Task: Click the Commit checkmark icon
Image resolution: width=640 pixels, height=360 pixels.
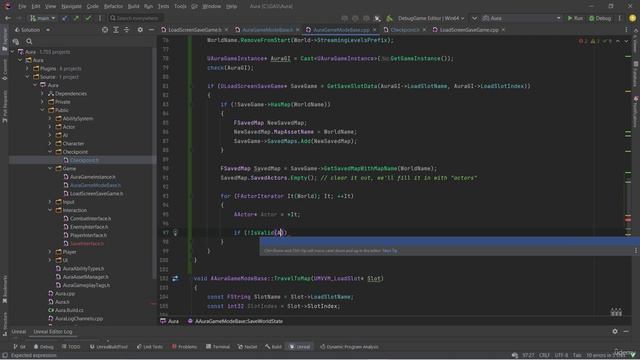Action: (x=88, y=18)
